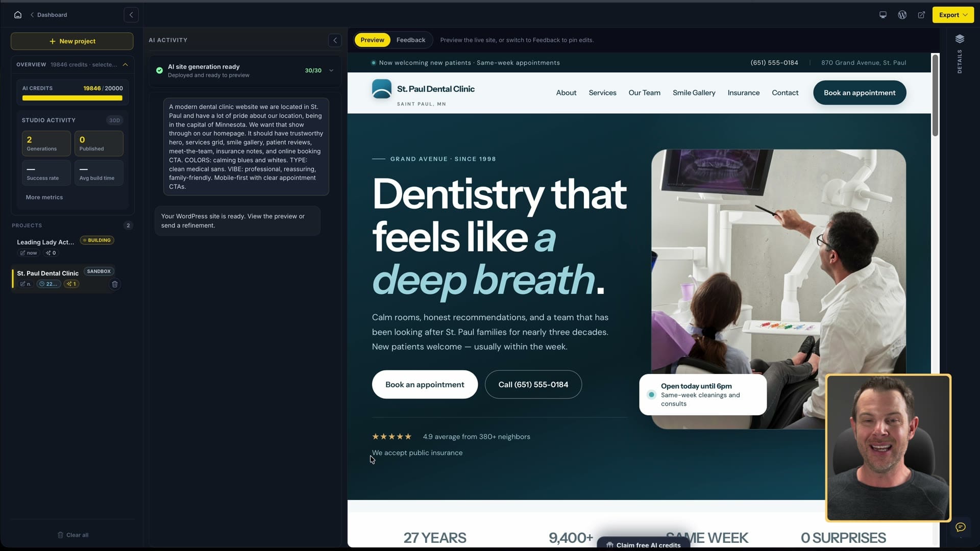Open Our Team in the site navigation
Viewport: 980px width, 551px height.
(644, 93)
